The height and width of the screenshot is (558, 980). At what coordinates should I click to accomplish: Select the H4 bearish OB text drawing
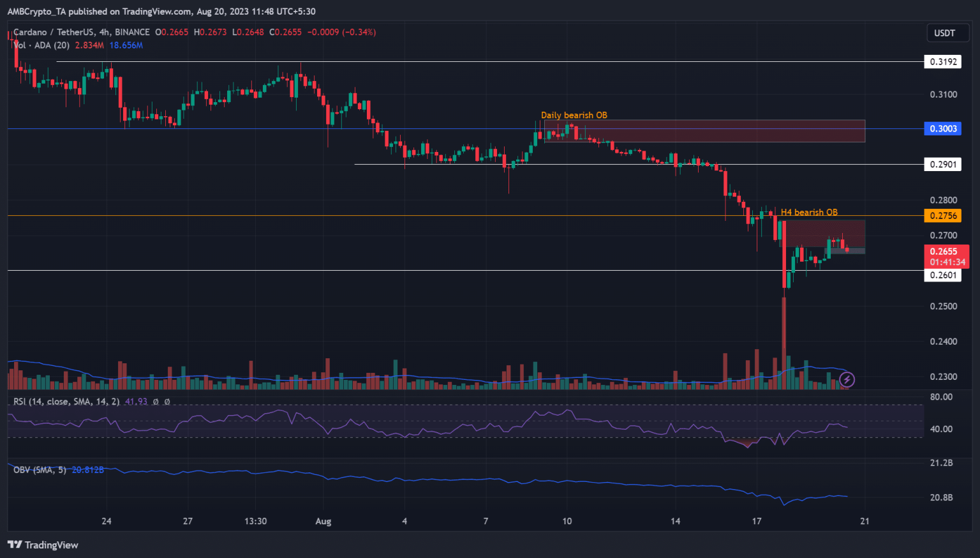(x=809, y=212)
